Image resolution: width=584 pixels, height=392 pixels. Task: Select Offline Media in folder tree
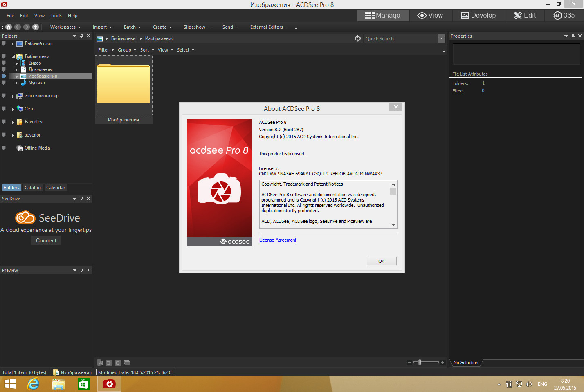click(x=37, y=148)
